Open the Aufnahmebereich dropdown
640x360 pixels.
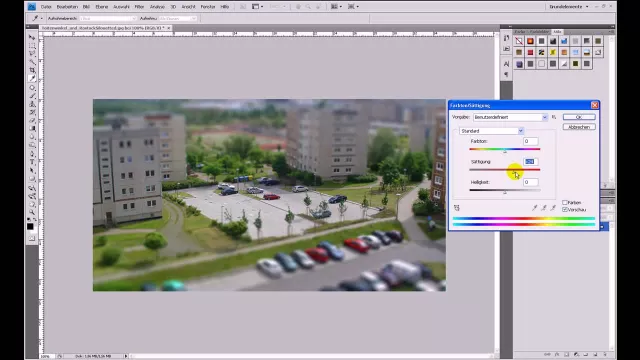coord(108,18)
